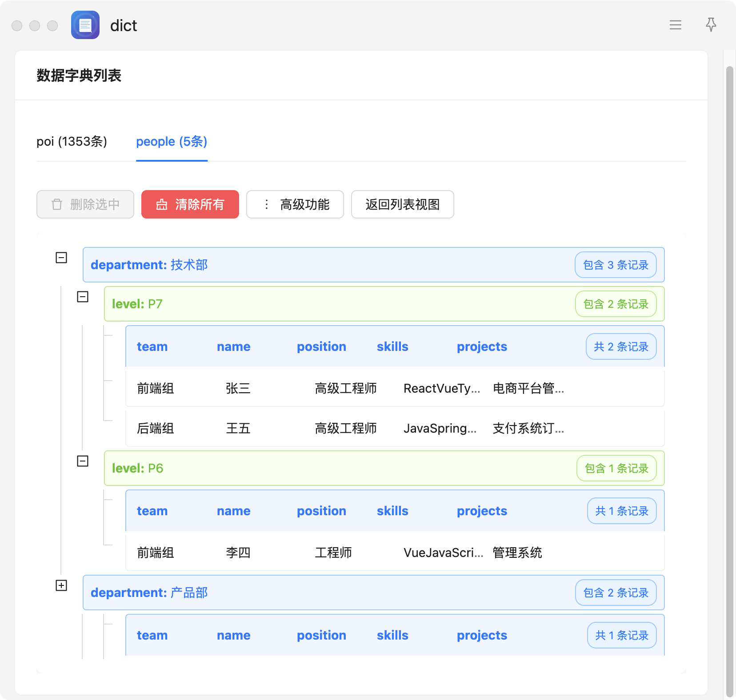This screenshot has height=700, width=736.
Task: Click the P7 包含 2 条记录 badge
Action: pos(616,304)
